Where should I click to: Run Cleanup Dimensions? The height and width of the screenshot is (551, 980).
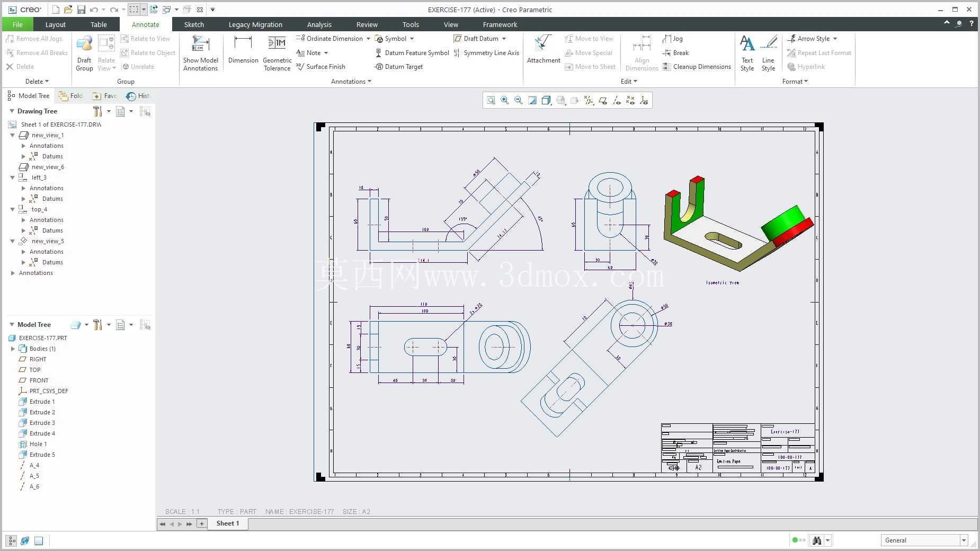click(697, 67)
